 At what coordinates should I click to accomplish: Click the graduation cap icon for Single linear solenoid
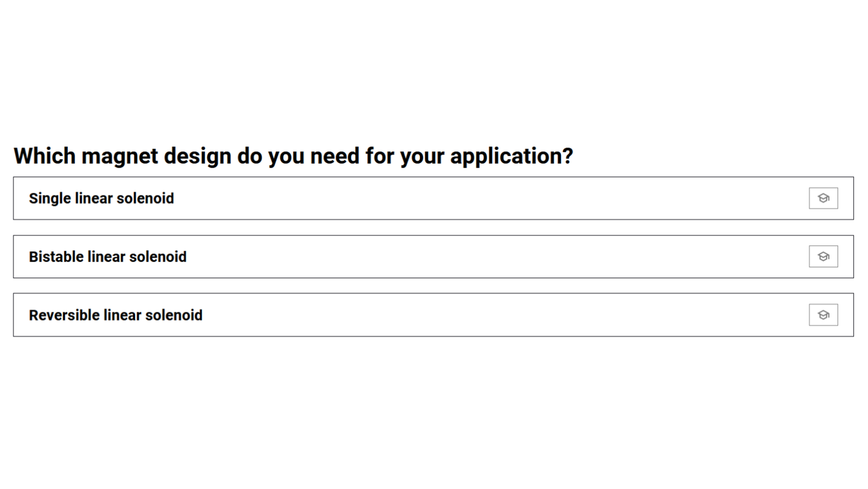pos(823,198)
